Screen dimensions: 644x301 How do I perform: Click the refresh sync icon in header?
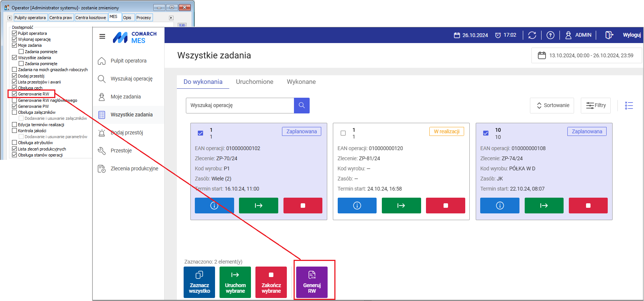coord(532,35)
